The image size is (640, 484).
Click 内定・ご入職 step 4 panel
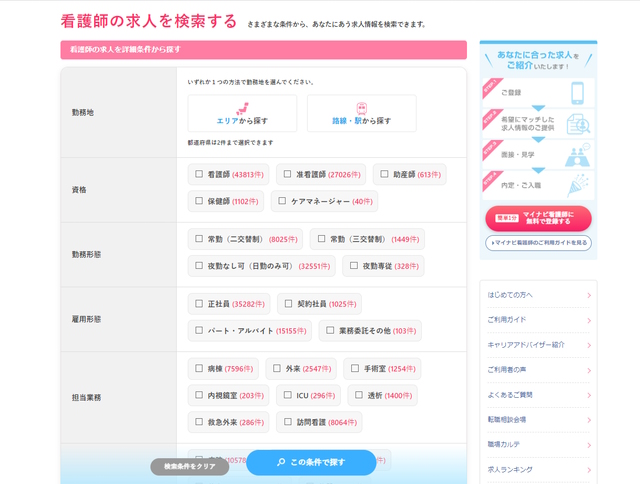tap(538, 185)
